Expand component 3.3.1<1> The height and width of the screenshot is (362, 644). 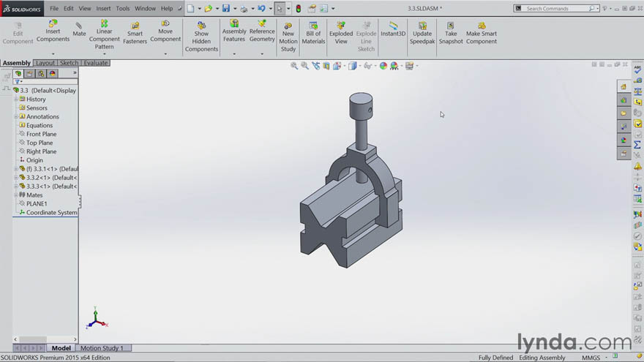(16, 169)
